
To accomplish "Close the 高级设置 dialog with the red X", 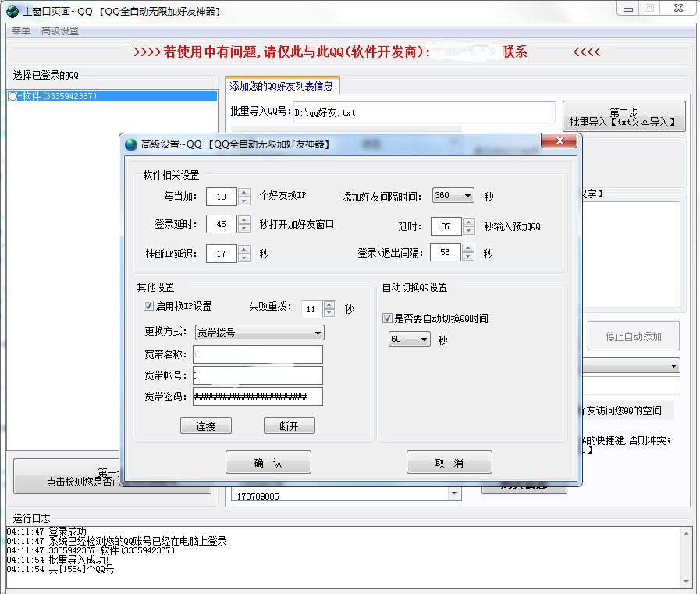I will click(559, 140).
